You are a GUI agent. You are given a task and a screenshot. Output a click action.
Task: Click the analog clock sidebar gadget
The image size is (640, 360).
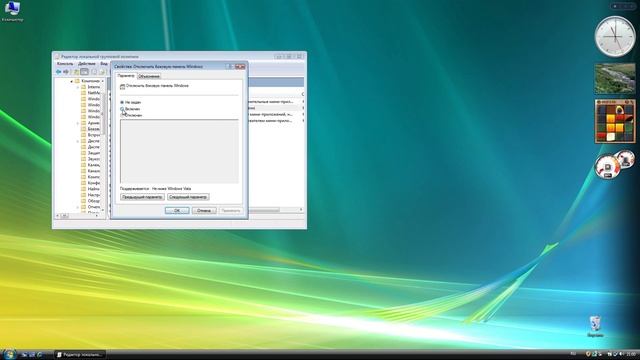click(615, 36)
